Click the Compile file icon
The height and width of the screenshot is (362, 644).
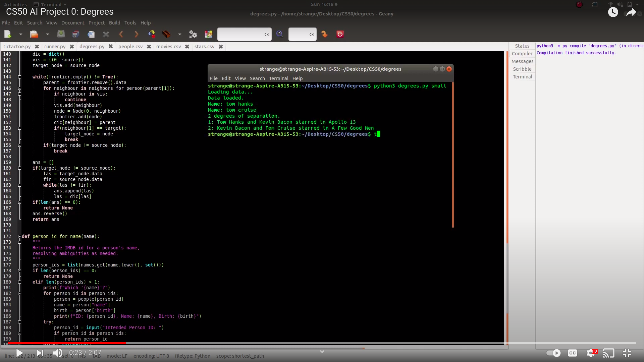click(152, 34)
